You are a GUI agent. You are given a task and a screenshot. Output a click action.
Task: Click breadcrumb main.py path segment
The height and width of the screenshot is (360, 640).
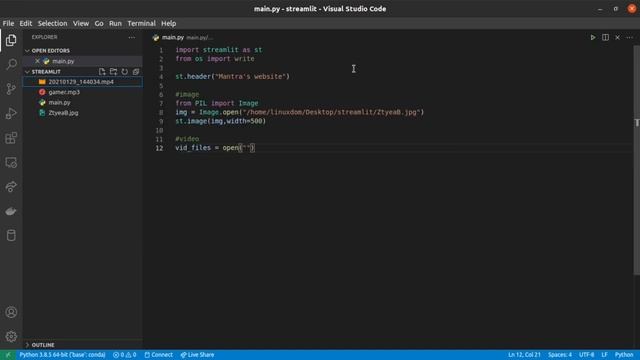pyautogui.click(x=199, y=38)
